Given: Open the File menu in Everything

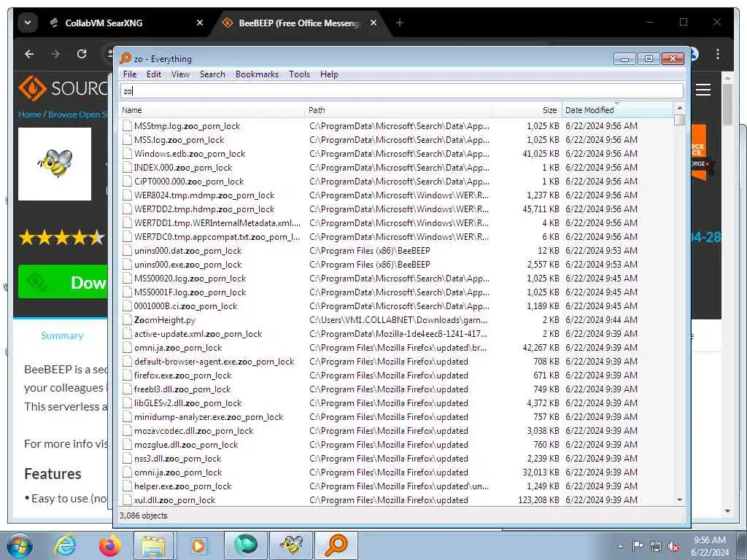Looking at the screenshot, I should [x=130, y=74].
